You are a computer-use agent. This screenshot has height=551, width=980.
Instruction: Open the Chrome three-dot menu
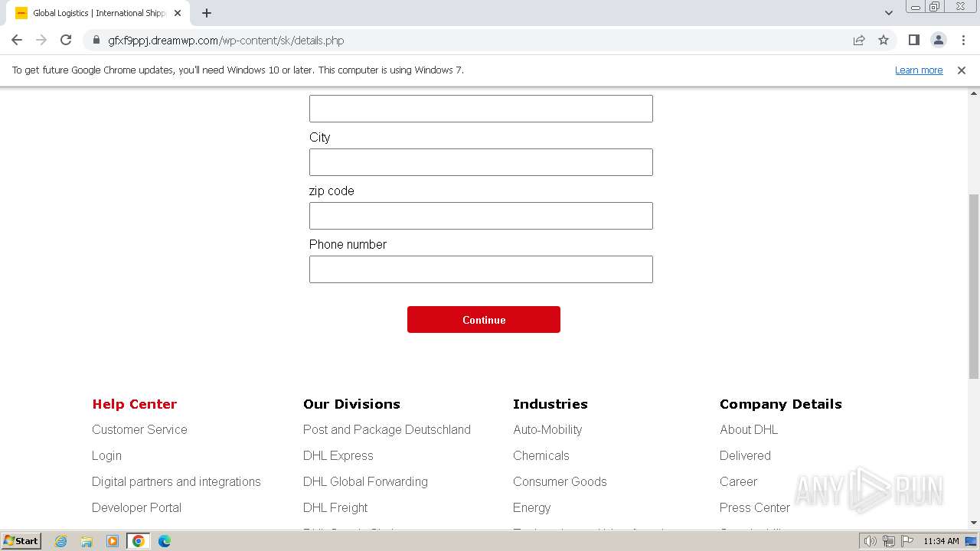coord(963,41)
